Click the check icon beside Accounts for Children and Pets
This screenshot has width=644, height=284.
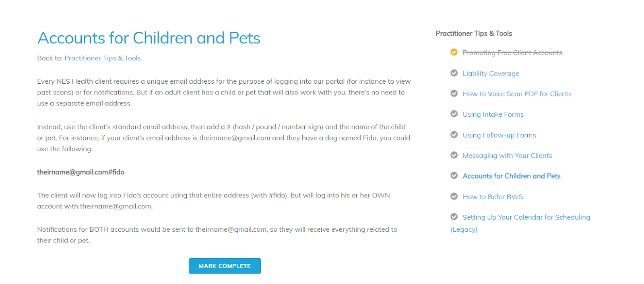454,175
